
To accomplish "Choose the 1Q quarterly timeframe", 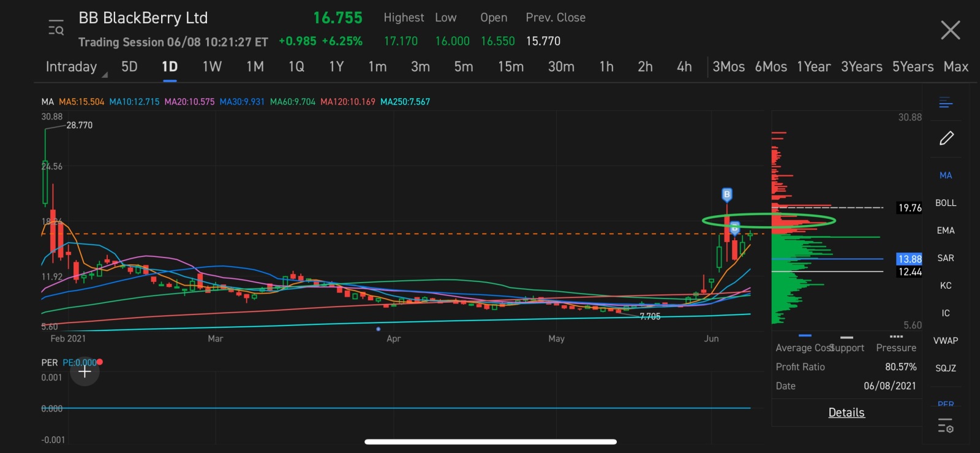I will point(296,67).
